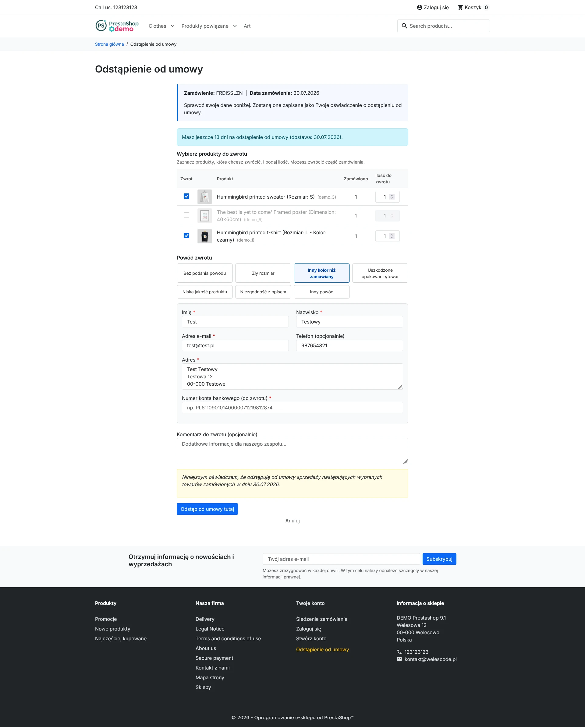585x728 pixels.
Task: Check the Framed poster return checkbox
Action: [x=186, y=215]
